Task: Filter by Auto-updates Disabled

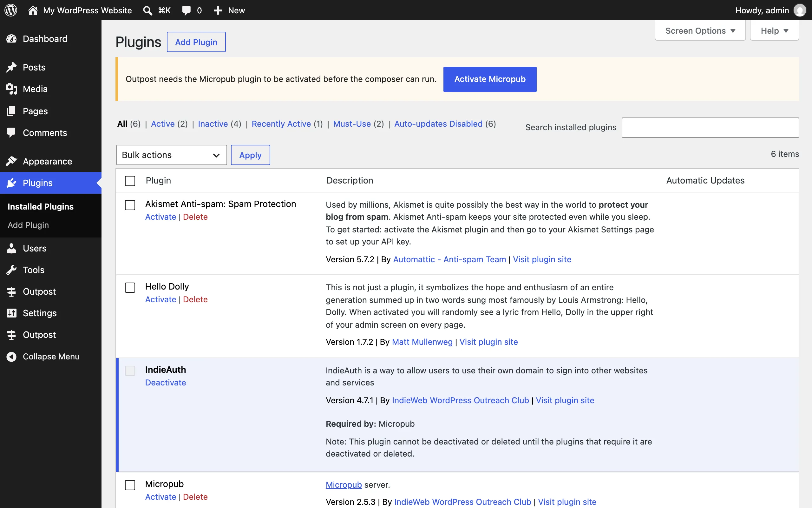Action: click(438, 124)
